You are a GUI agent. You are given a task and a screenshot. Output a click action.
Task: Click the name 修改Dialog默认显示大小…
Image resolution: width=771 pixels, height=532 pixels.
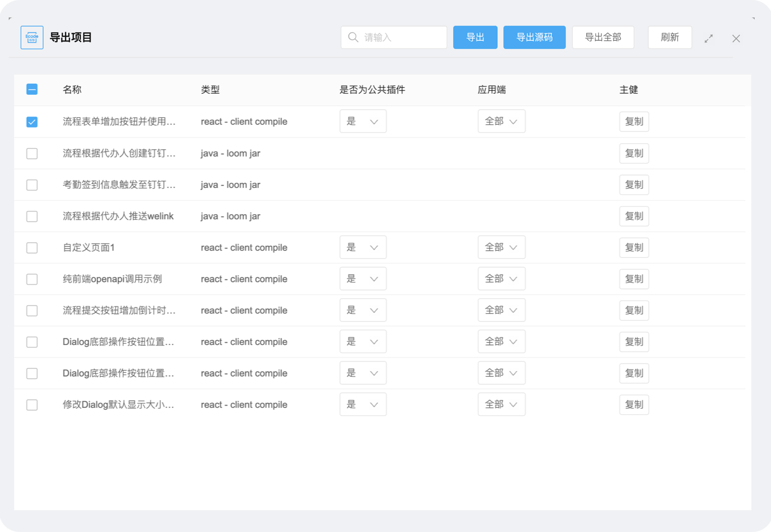118,405
